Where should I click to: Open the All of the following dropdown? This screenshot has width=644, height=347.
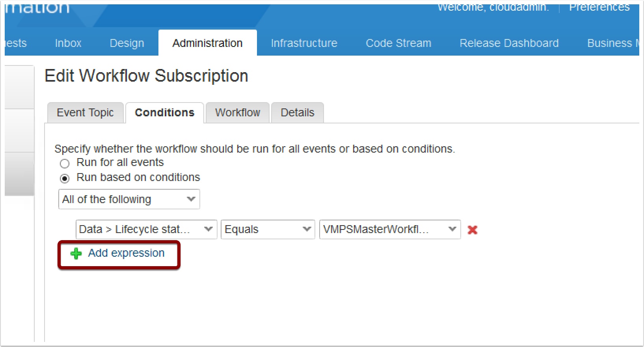click(129, 200)
